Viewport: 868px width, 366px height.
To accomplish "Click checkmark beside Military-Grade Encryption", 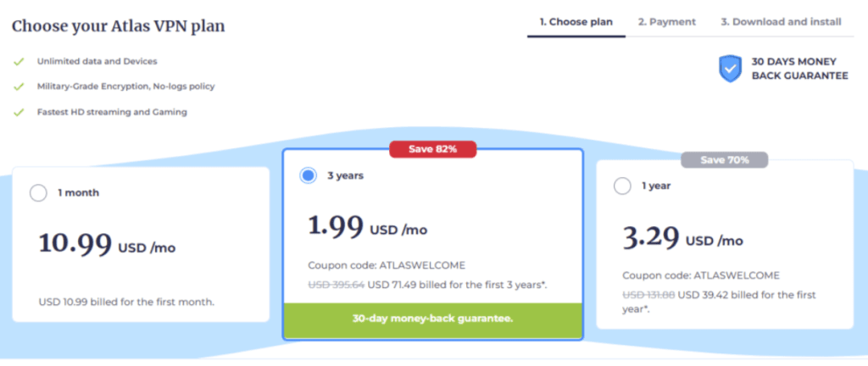I will 19,86.
